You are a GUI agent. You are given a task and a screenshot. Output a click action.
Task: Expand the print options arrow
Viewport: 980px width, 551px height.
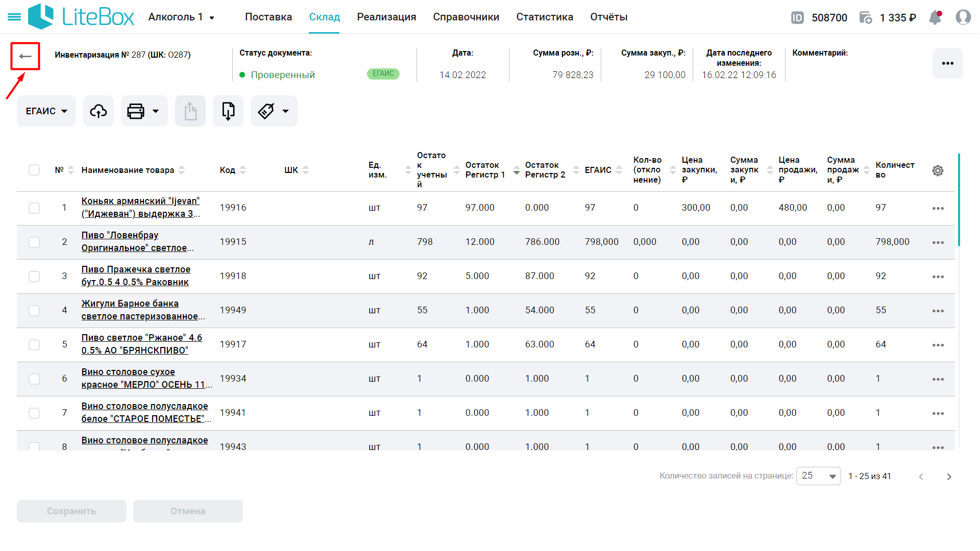point(156,111)
